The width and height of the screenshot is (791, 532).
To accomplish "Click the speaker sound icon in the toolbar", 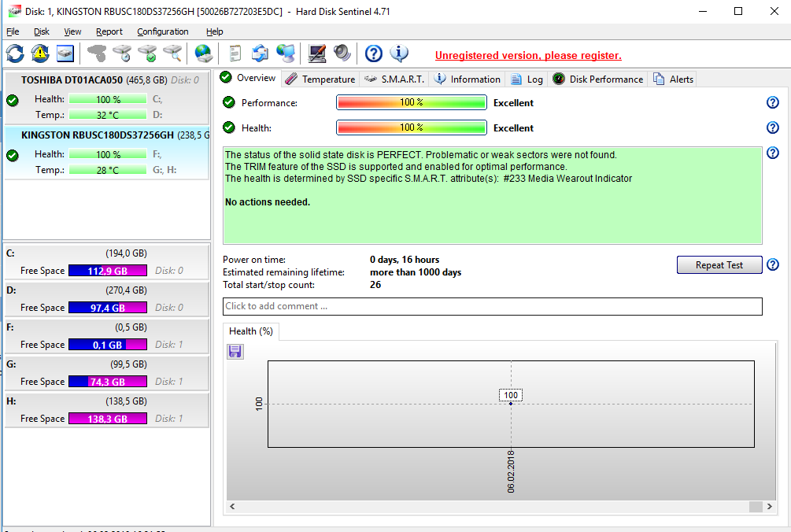I will 342,54.
